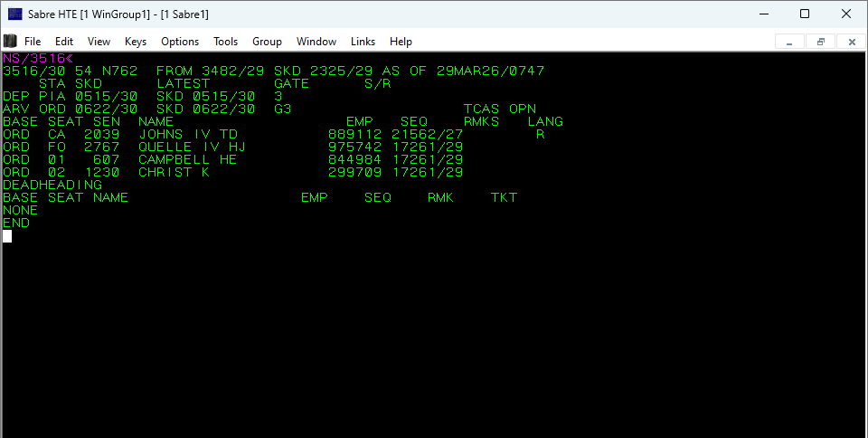Click the white cursor block below END
868x438 pixels.
point(7,236)
